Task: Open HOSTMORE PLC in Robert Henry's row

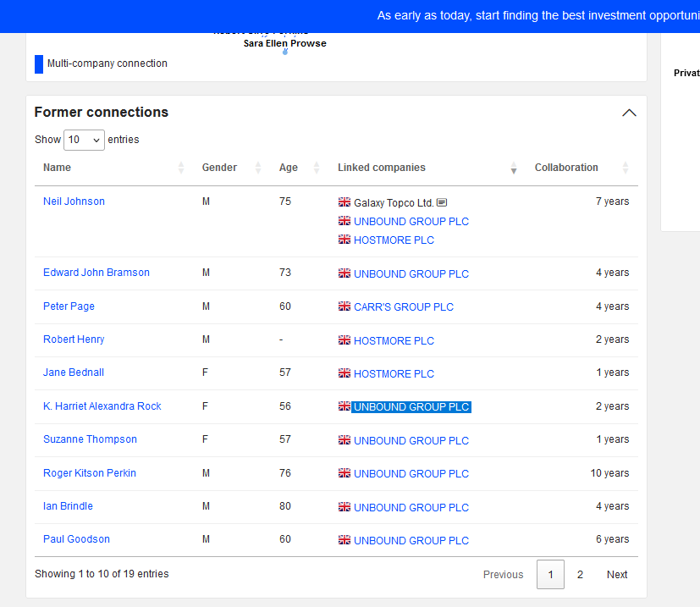Action: (394, 341)
